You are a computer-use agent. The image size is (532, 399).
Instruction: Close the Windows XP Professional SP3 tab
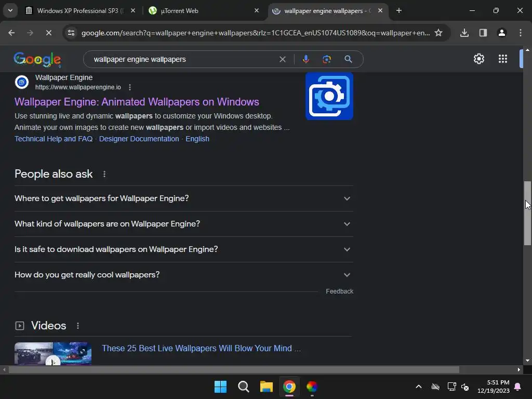(133, 10)
